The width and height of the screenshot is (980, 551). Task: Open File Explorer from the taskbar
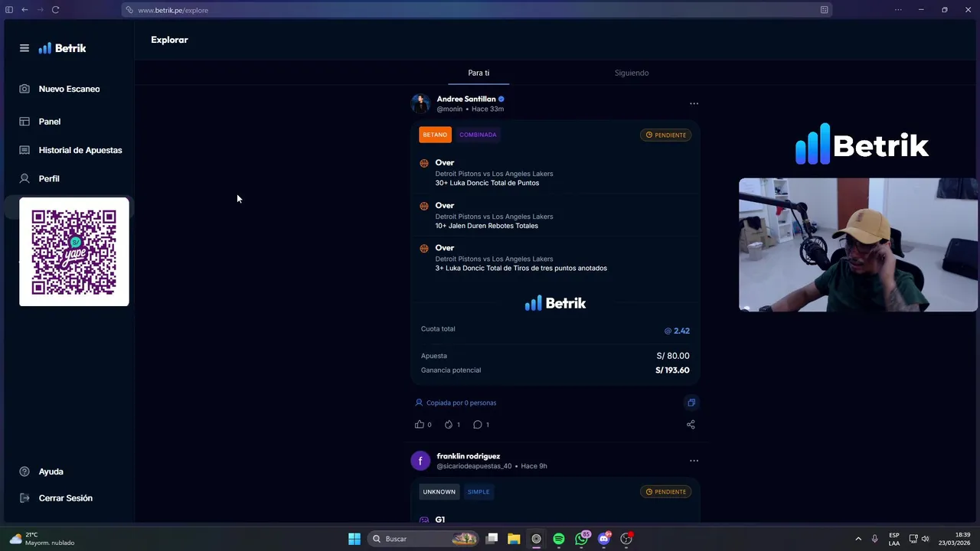[x=514, y=539]
